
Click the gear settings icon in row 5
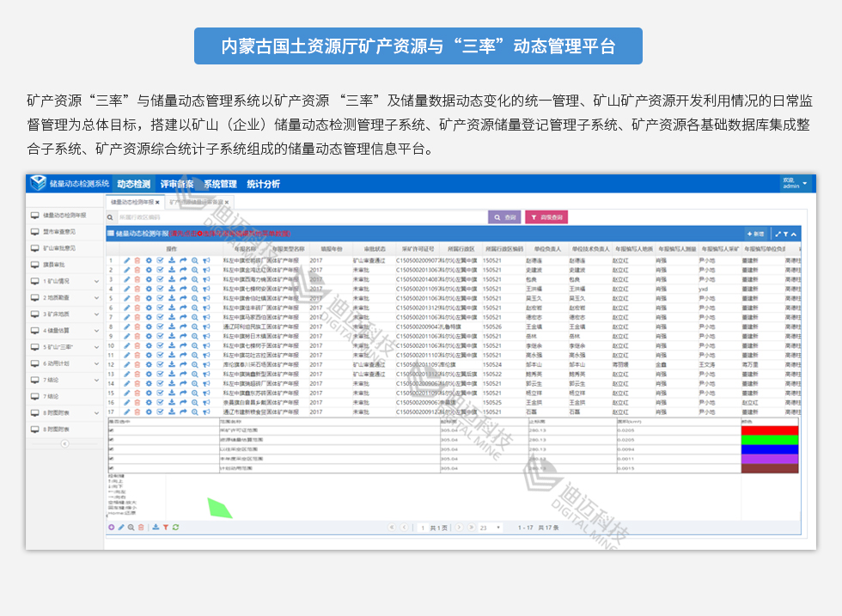[149, 298]
